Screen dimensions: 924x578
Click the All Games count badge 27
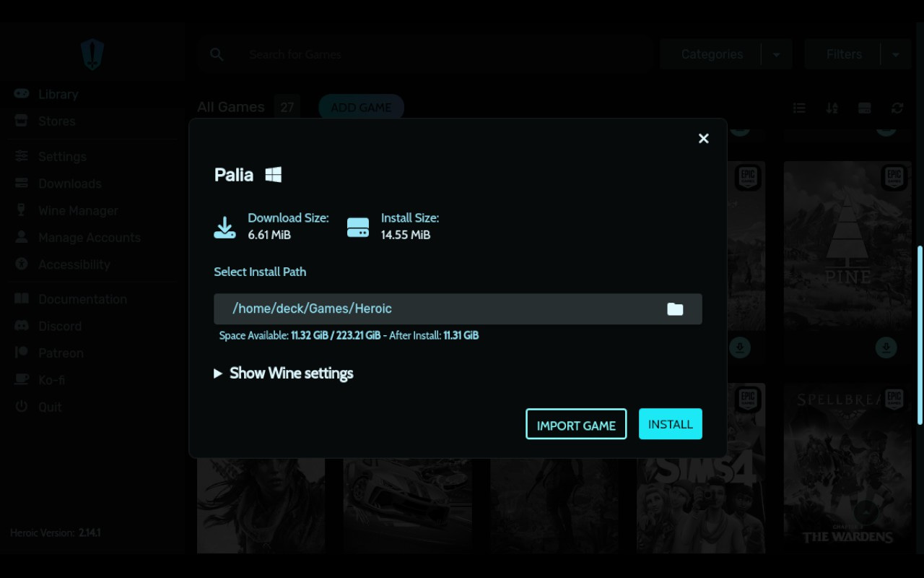[x=287, y=107]
